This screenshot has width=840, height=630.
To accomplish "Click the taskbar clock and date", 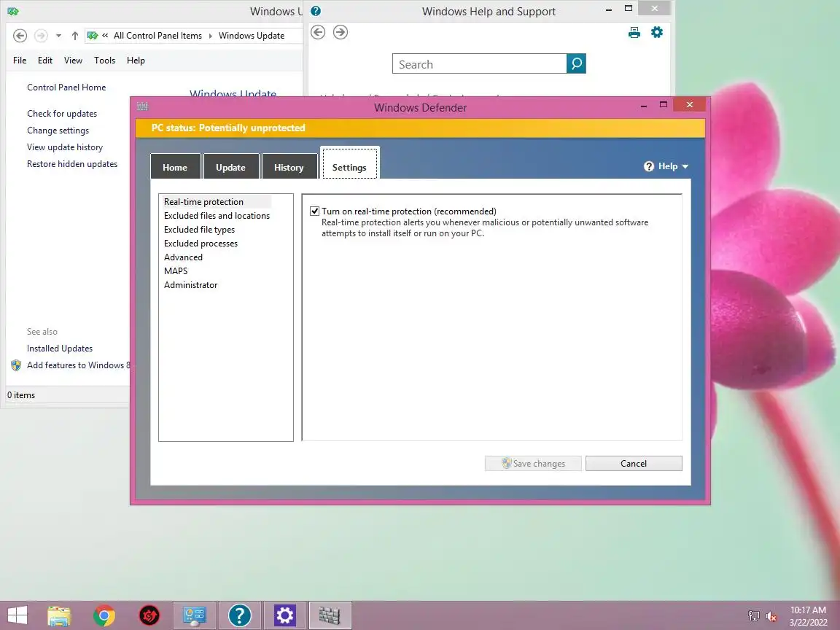I will 808,616.
